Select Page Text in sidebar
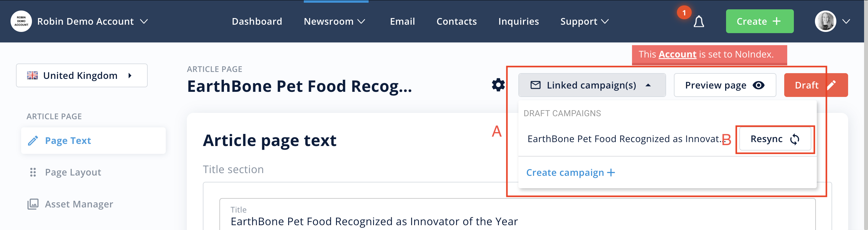The image size is (868, 230). [93, 140]
